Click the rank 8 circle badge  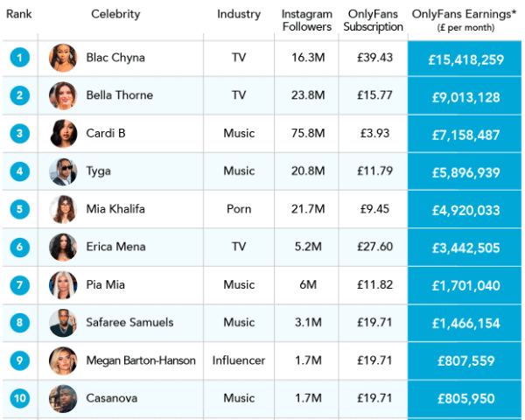click(x=20, y=323)
